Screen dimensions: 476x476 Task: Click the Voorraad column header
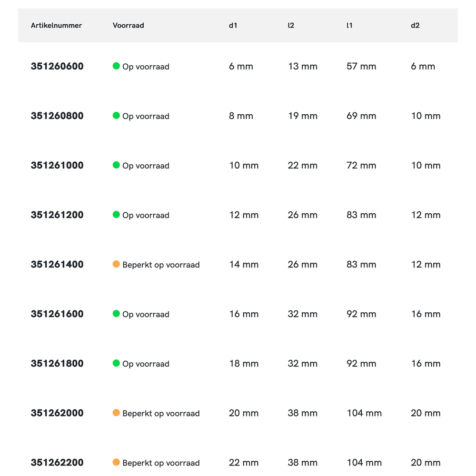[128, 26]
